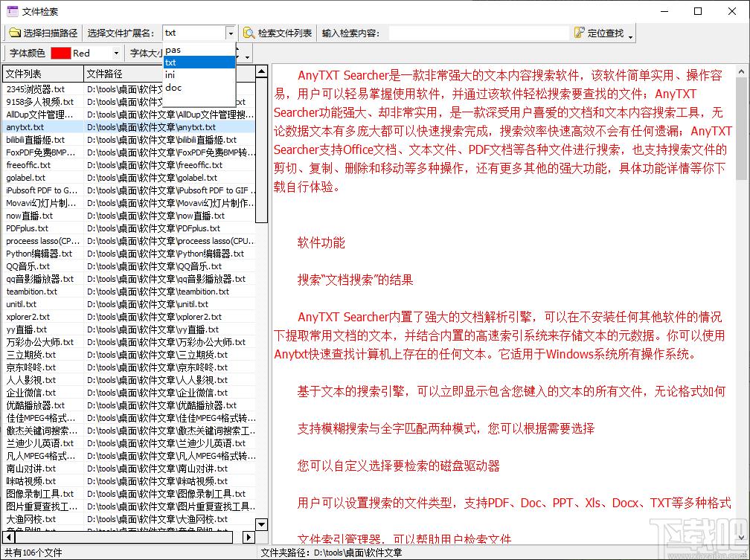Click the red font color swatch
The height and width of the screenshot is (560, 750).
point(61,53)
